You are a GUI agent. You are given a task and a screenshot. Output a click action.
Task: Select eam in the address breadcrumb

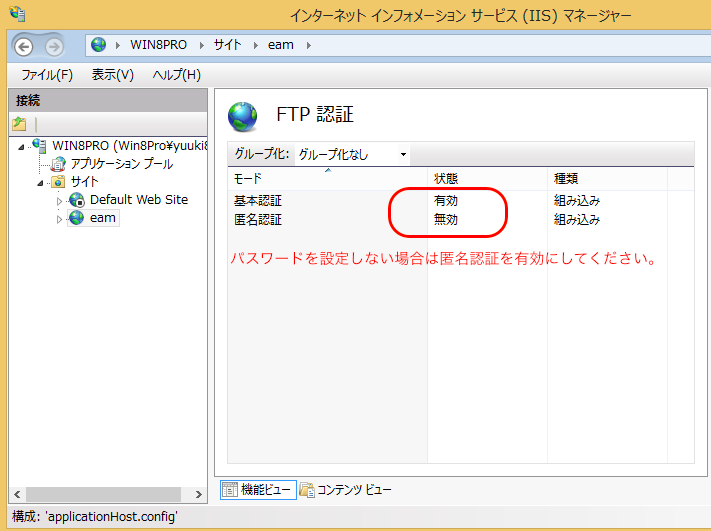[x=281, y=45]
